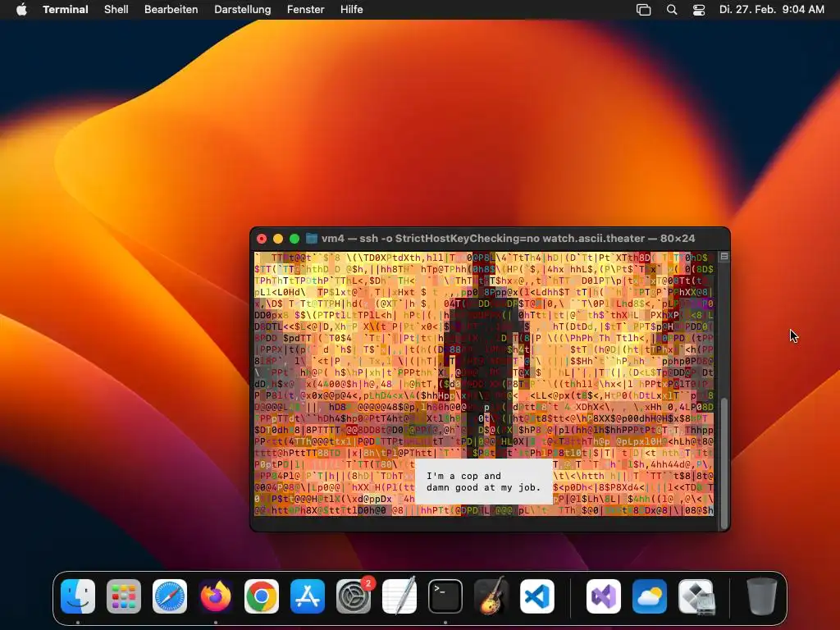This screenshot has height=630, width=840.
Task: Open Visual Studio Code from the Dock
Action: point(536,596)
